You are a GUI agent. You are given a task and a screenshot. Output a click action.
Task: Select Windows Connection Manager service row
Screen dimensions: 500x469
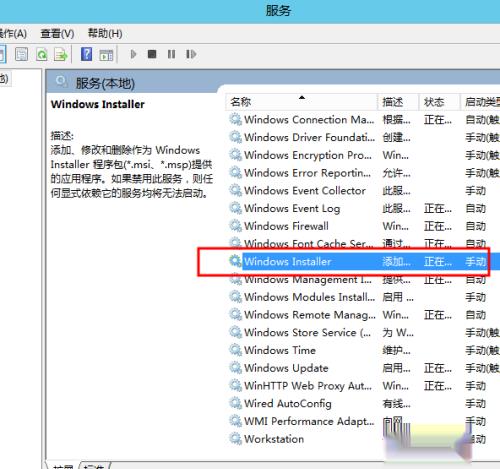click(x=364, y=120)
